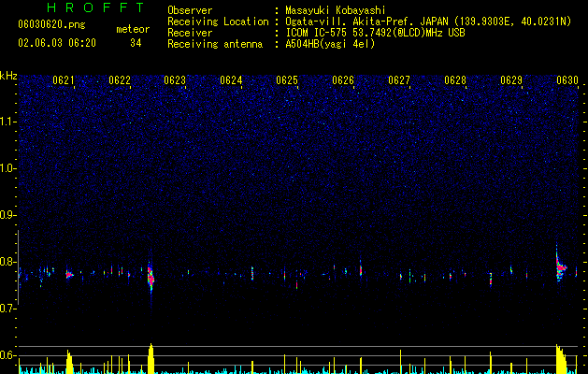The width and height of the screenshot is (588, 374).
Task: Click the 0626 time marker
Action: coord(343,80)
